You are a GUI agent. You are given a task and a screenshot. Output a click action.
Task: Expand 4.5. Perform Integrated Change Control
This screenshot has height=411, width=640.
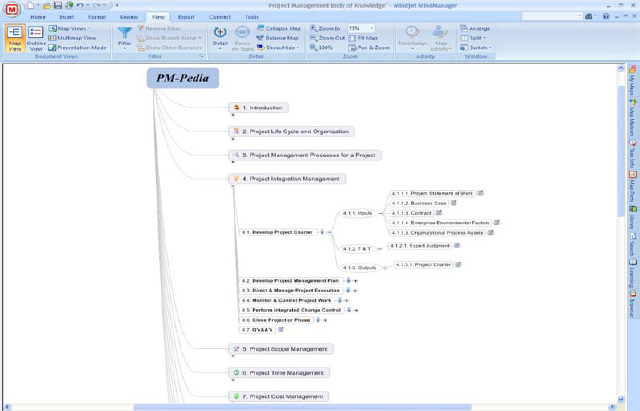356,310
